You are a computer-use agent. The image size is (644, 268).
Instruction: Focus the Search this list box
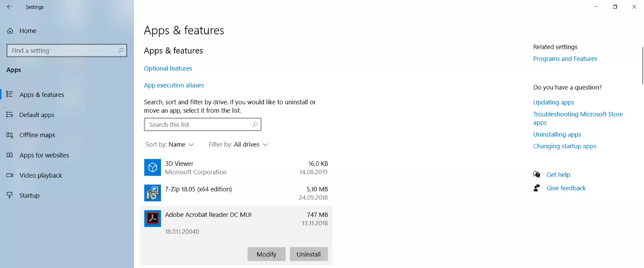[x=203, y=124]
